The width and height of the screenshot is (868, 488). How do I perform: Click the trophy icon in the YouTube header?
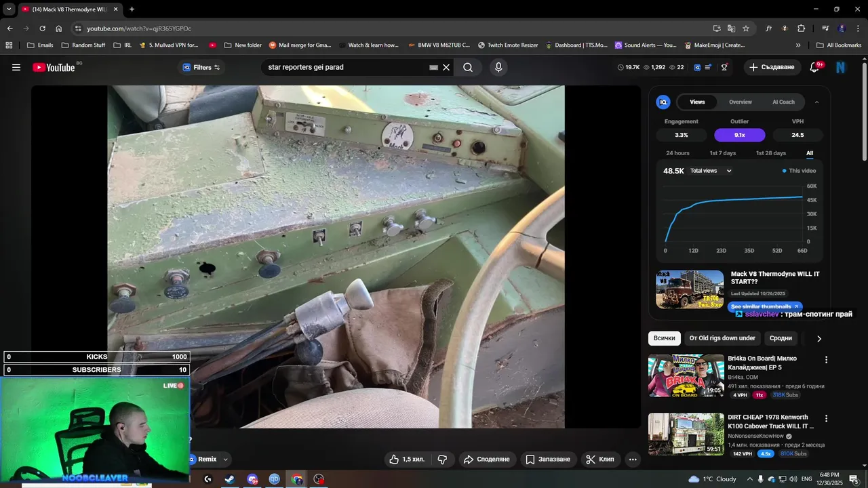[x=724, y=67]
